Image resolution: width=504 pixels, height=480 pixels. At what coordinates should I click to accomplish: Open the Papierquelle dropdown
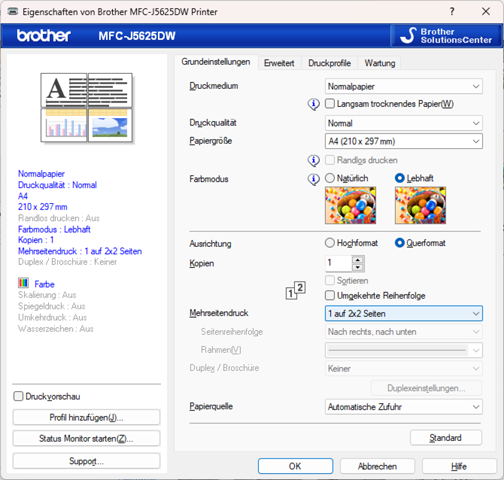[x=403, y=407]
